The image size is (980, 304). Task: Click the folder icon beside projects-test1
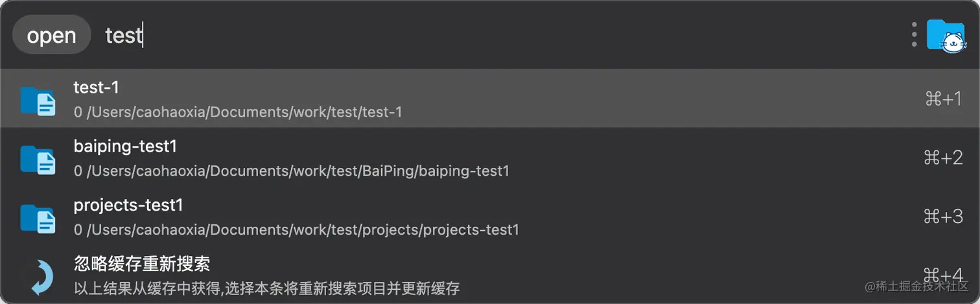pos(38,218)
